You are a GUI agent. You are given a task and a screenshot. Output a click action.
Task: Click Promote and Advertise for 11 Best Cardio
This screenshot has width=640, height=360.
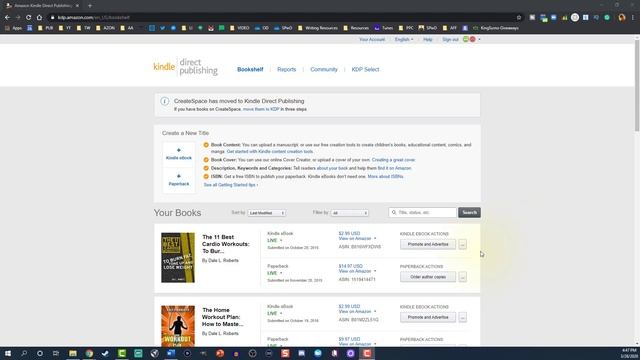pos(428,244)
